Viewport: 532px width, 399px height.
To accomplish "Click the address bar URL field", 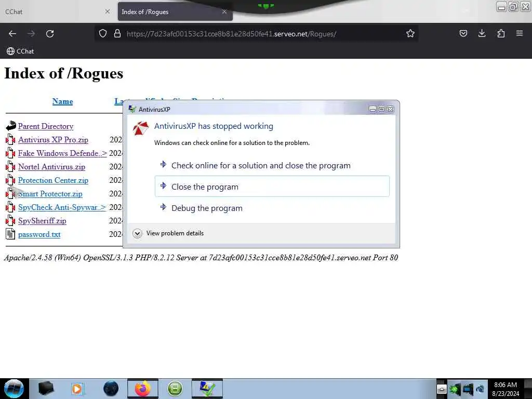I will point(258,34).
